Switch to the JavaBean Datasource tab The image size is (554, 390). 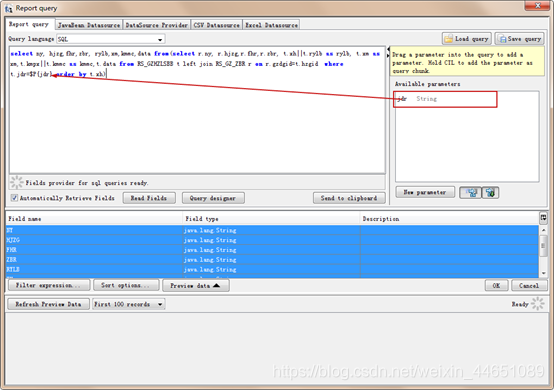pyautogui.click(x=89, y=25)
